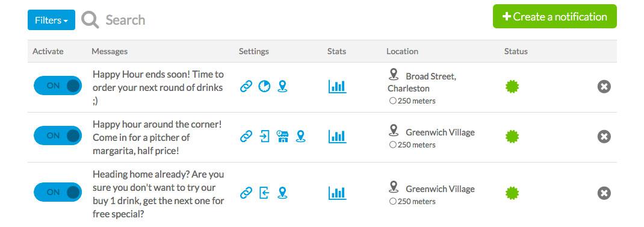
Task: Open link setting for Happy Hour ends soon message
Action: (246, 86)
